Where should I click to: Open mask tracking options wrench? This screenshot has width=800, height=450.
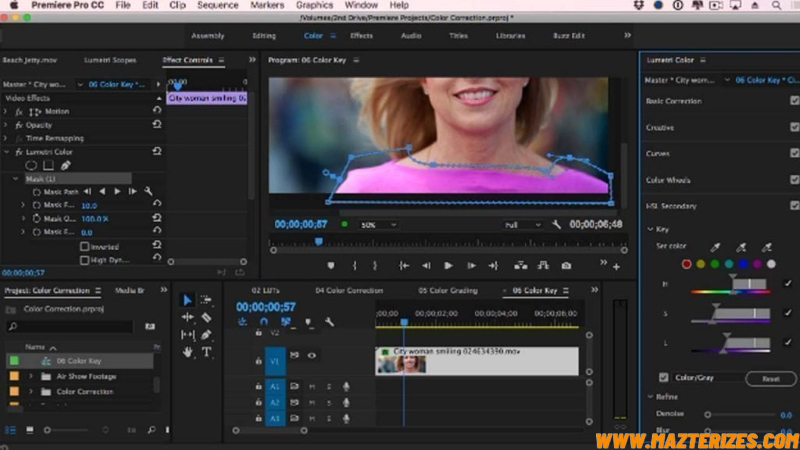click(x=148, y=191)
